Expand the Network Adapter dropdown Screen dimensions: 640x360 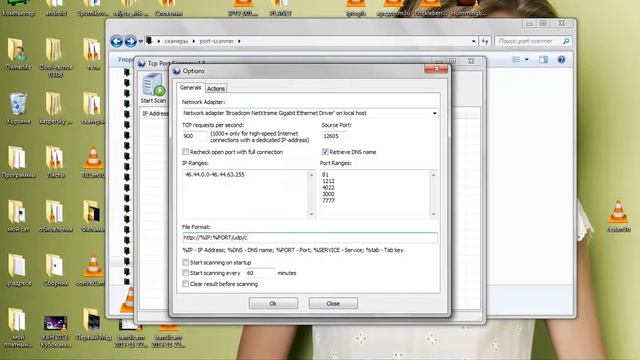pyautogui.click(x=434, y=113)
